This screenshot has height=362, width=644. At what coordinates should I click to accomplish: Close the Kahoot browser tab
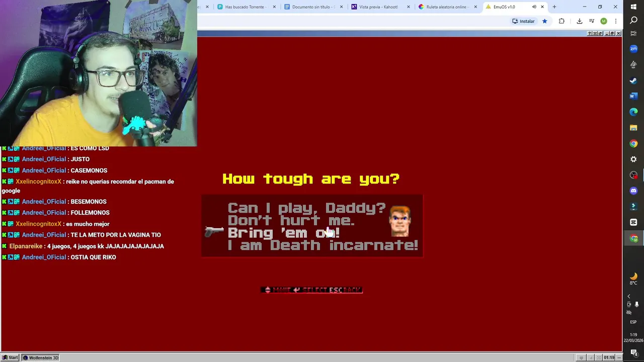click(408, 7)
